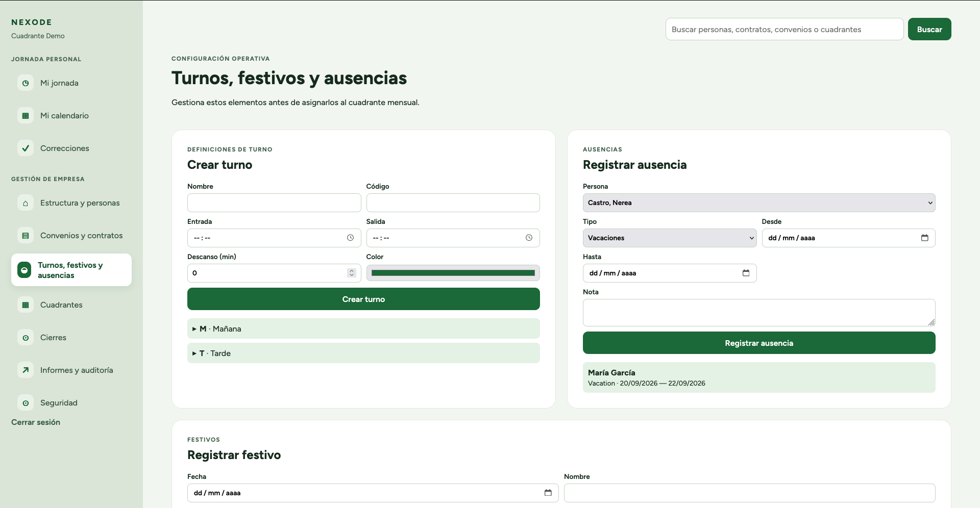This screenshot has height=508, width=980.
Task: Open the calendar icon in festivo Fecha
Action: click(x=548, y=493)
